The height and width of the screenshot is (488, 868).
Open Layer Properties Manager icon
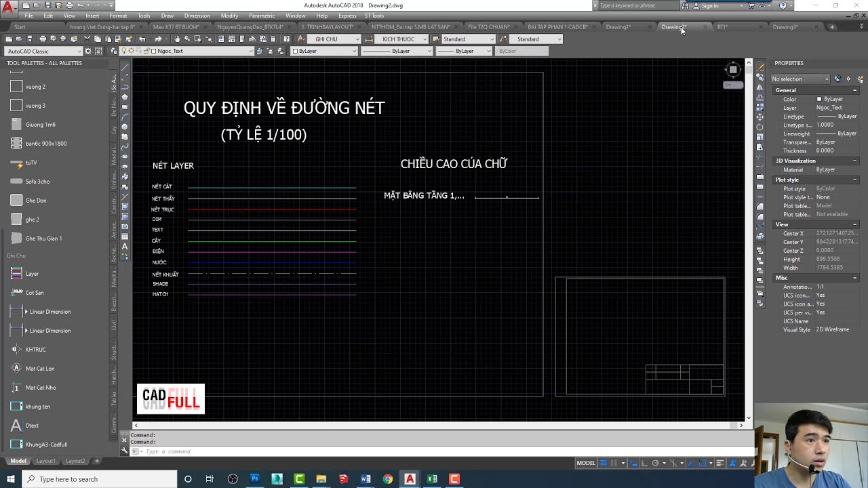coord(114,51)
